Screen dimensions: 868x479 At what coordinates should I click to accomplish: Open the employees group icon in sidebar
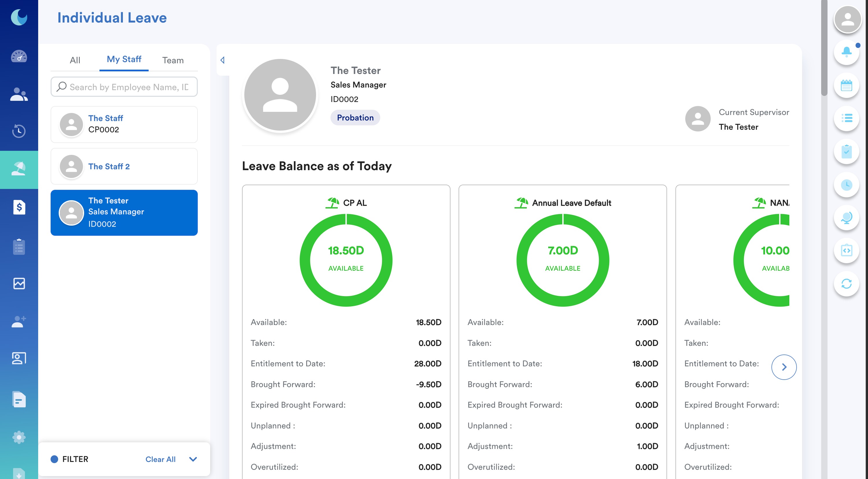(19, 94)
